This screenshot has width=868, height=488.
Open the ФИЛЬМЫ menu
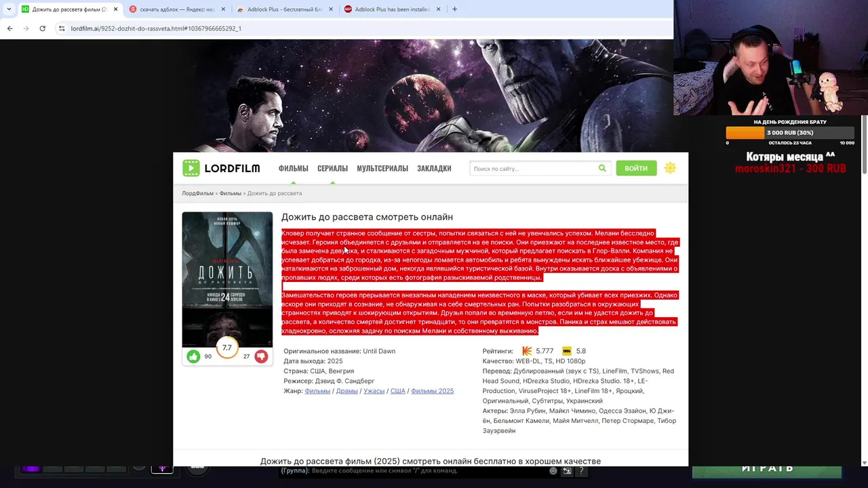(x=293, y=169)
